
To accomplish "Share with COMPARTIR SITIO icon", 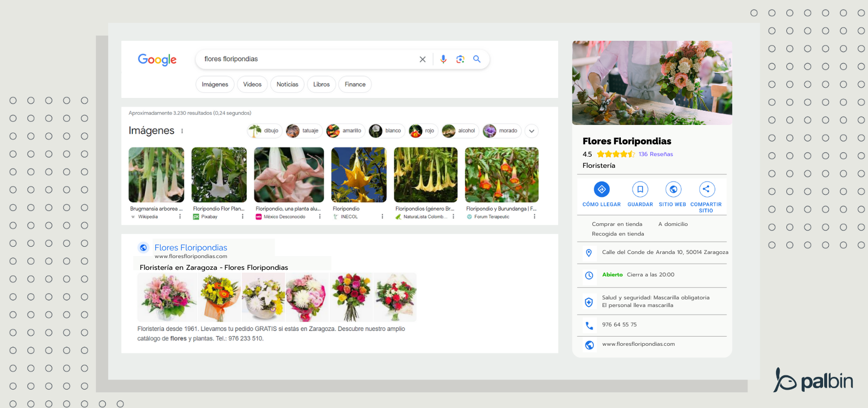I will [707, 189].
